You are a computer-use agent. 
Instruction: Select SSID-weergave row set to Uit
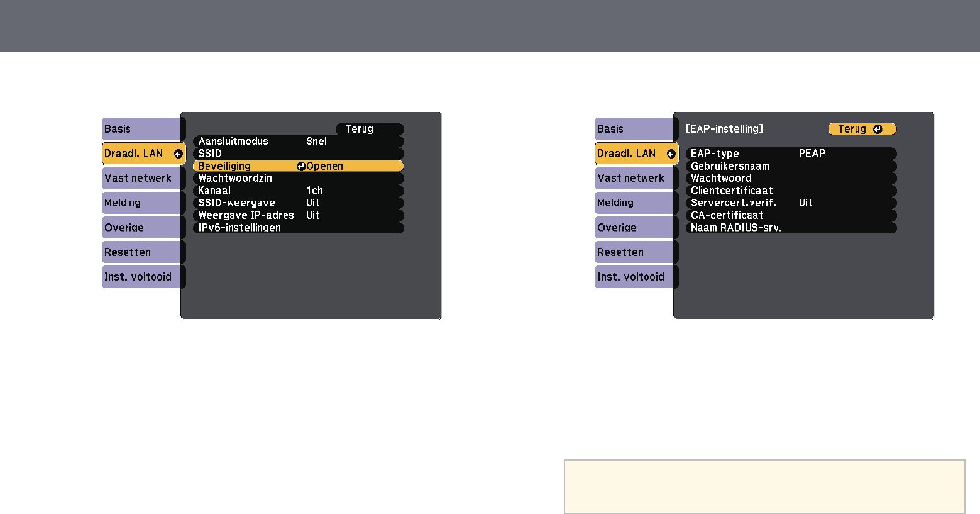click(298, 203)
